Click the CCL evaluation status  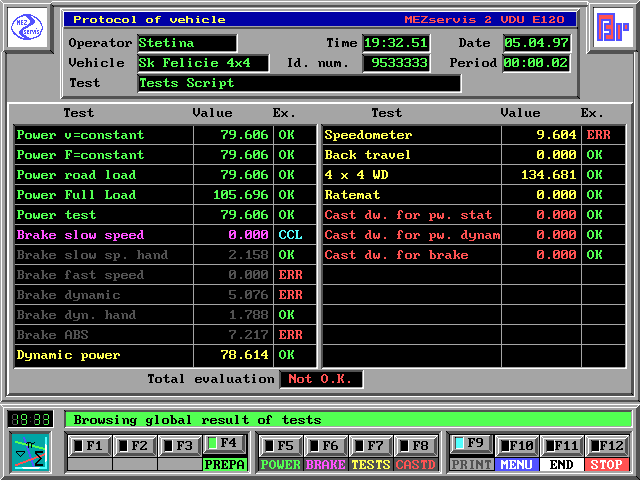pos(291,235)
